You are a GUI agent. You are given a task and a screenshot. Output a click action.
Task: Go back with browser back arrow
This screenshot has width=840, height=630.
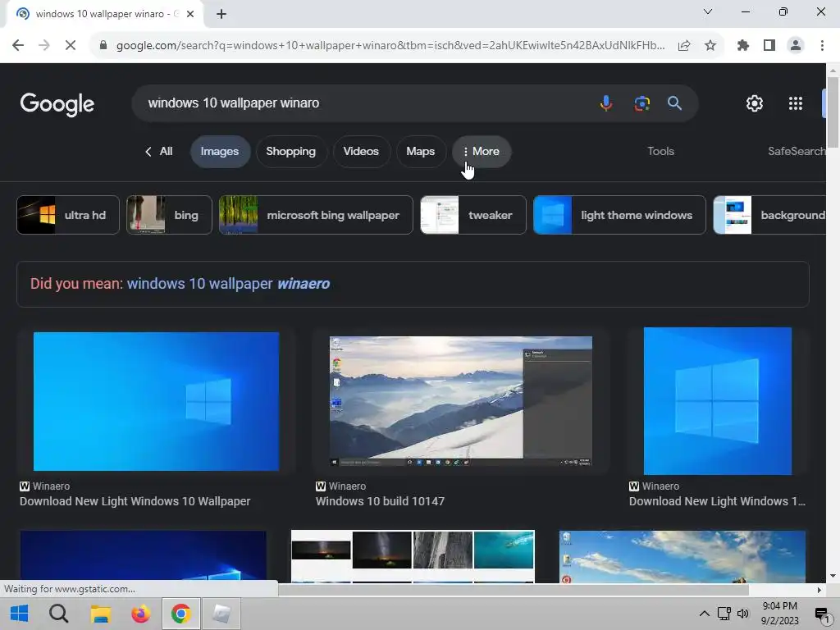(x=18, y=46)
